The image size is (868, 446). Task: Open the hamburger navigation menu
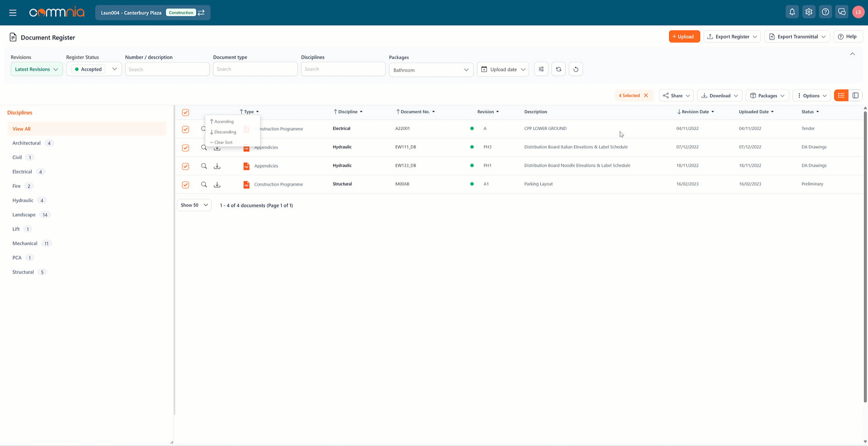[x=13, y=13]
